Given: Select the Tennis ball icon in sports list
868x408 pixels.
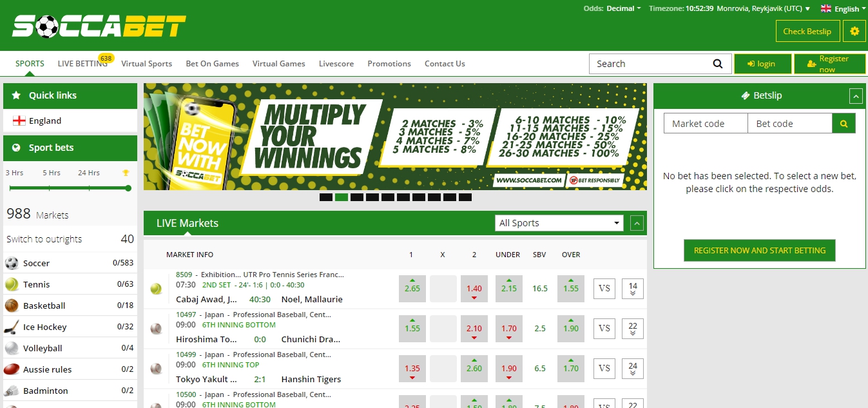Looking at the screenshot, I should click(12, 284).
